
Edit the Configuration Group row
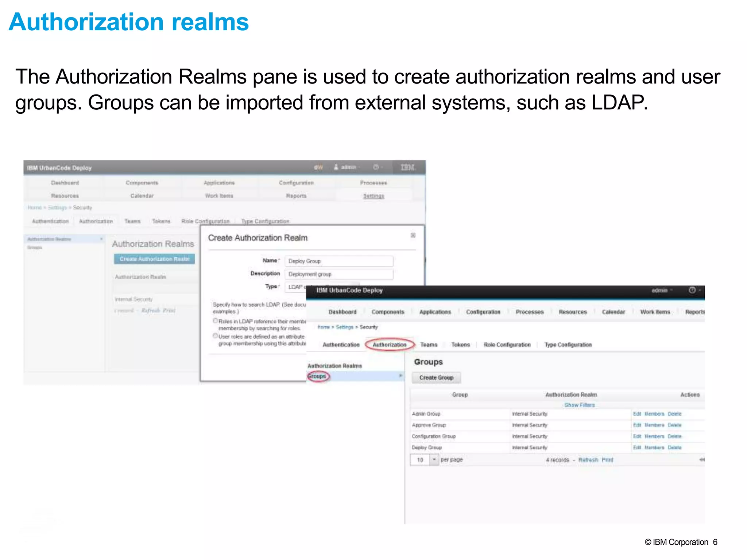pos(637,436)
